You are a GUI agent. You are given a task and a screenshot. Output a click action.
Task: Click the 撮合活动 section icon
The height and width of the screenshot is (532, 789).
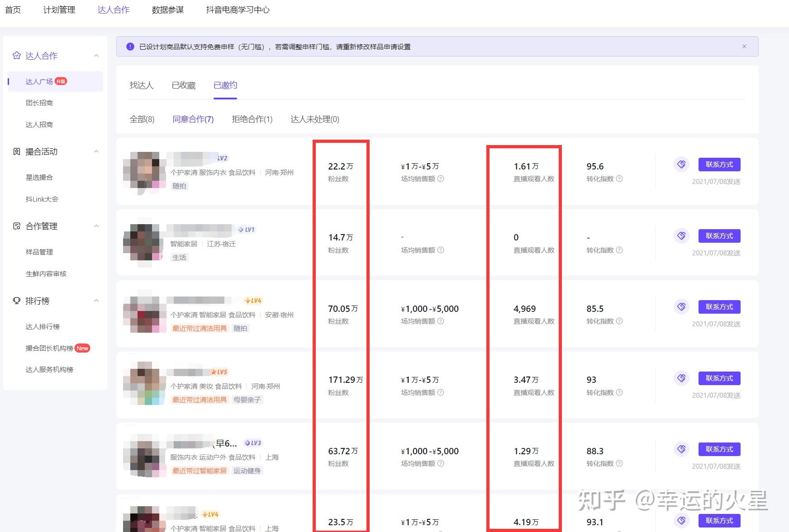point(17,151)
